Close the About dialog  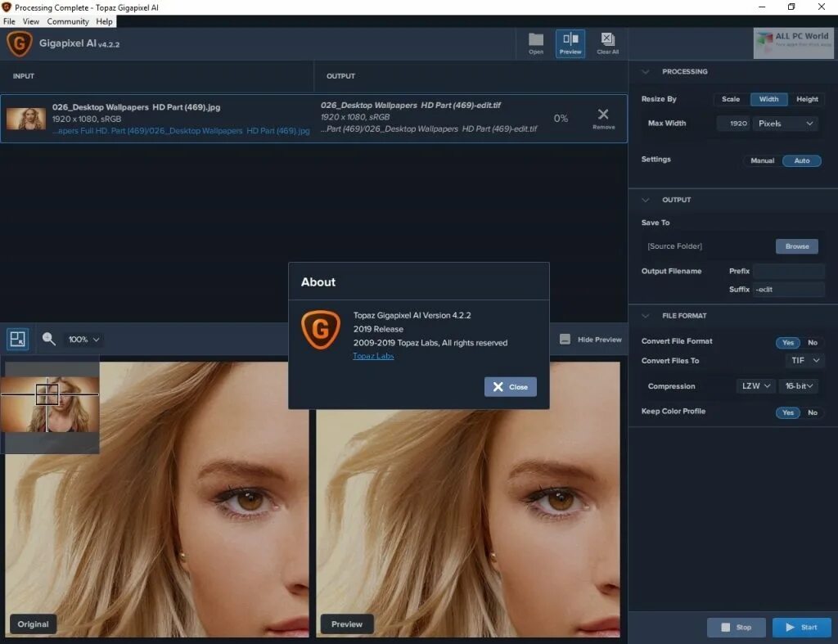(511, 387)
